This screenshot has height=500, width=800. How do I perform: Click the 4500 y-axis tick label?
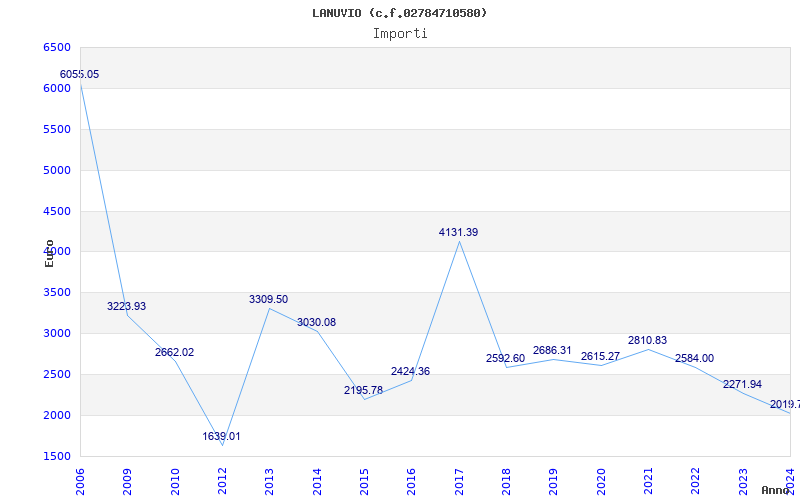coord(57,211)
